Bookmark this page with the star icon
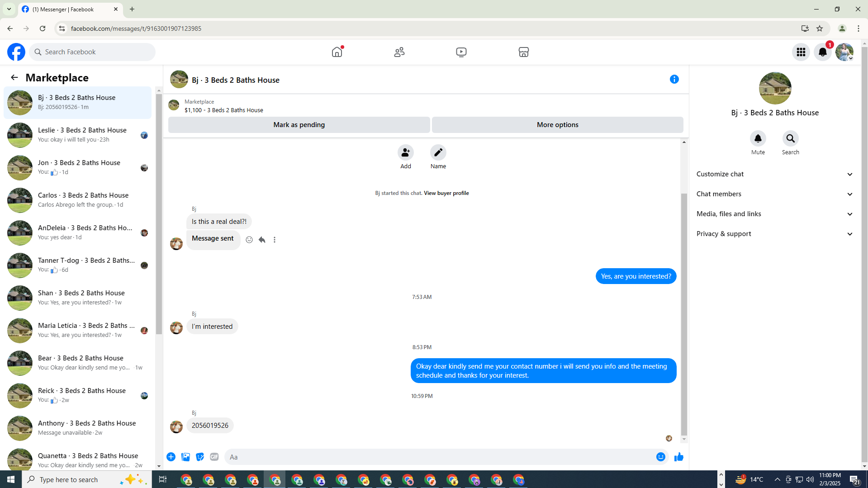 pos(820,28)
